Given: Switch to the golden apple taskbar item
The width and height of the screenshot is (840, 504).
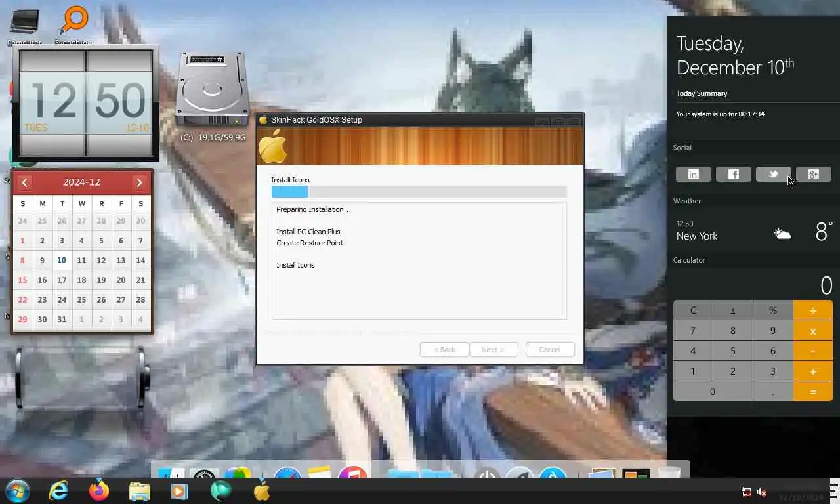Looking at the screenshot, I should (261, 490).
